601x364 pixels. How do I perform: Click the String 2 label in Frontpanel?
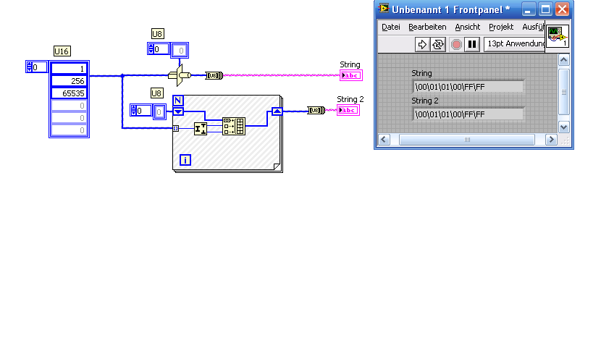click(x=425, y=101)
